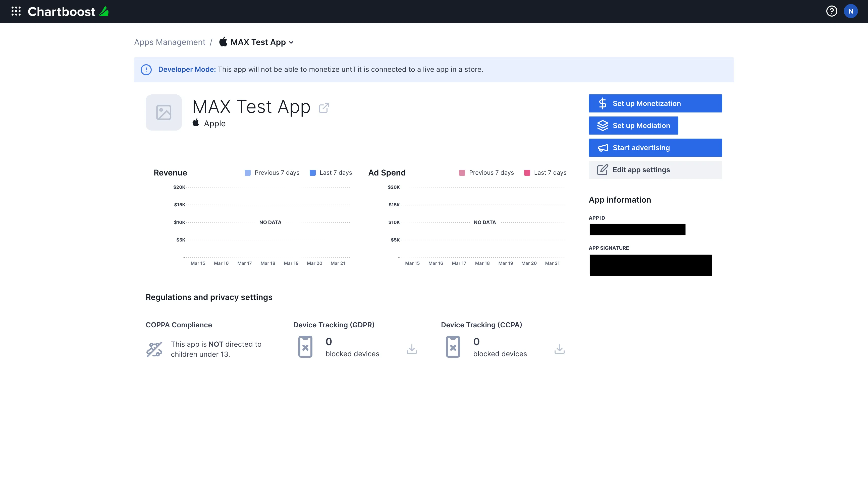
Task: Click the redacted APP SIGNATURE field
Action: tap(651, 265)
